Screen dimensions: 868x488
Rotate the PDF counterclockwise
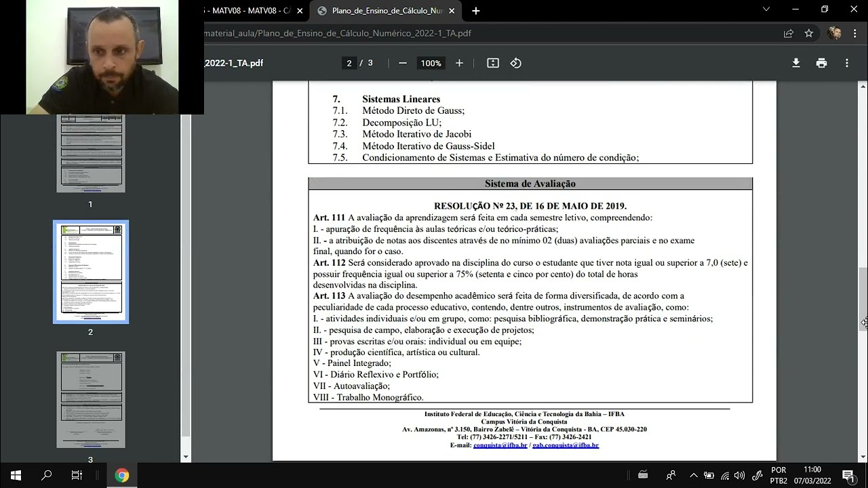click(515, 63)
